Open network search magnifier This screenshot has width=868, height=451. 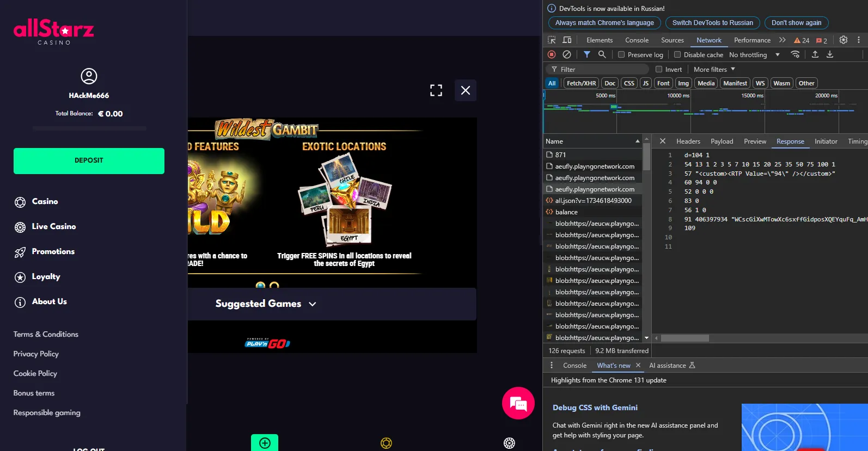602,54
